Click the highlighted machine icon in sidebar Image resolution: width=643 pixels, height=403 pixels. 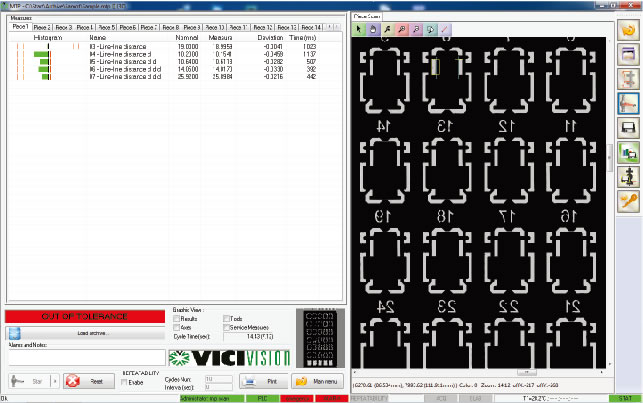(629, 103)
